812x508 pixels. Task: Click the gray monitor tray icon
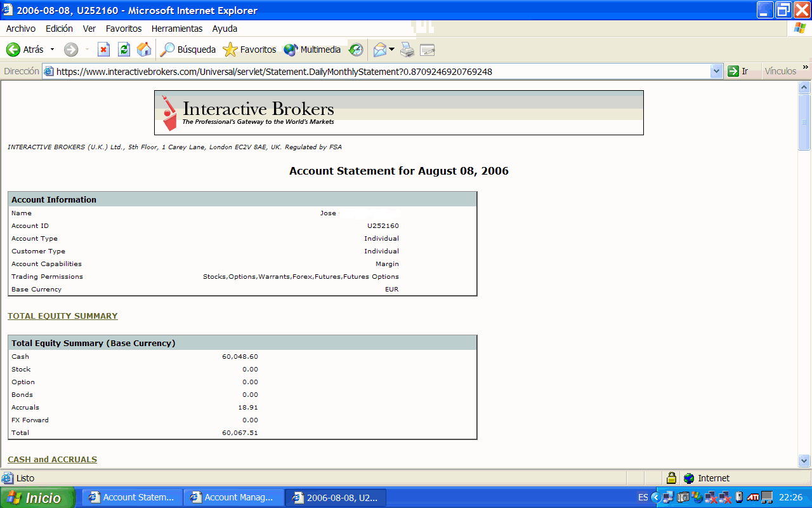coord(767,498)
